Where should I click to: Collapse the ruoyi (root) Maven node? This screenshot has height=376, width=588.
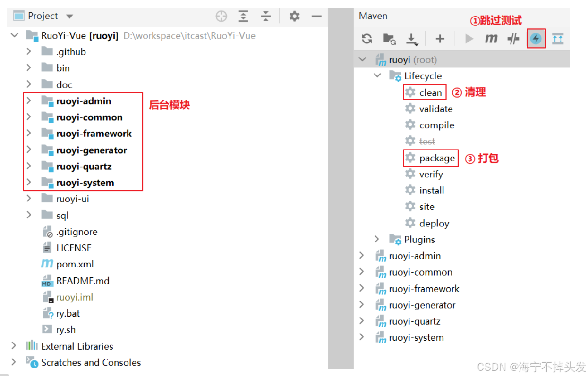coord(362,59)
